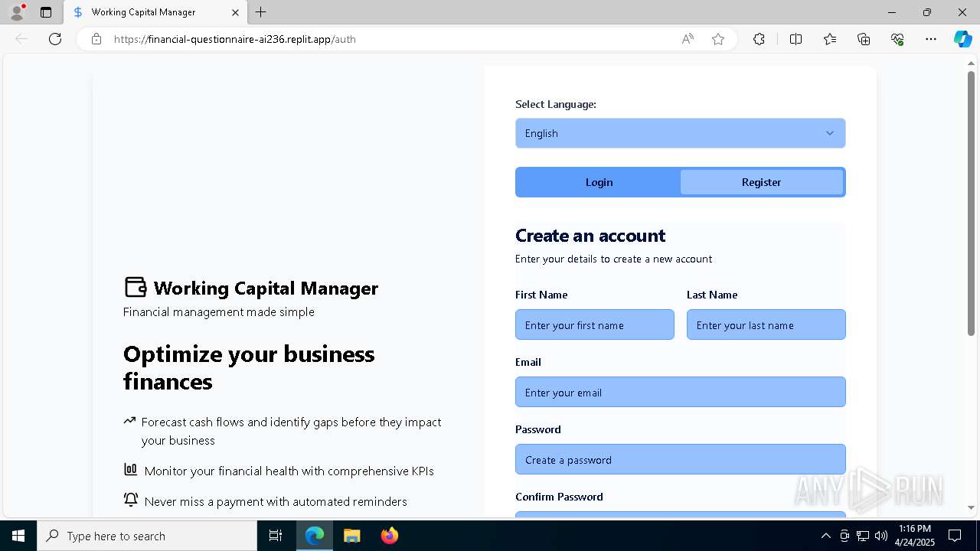
Task: Close the Working Capital Manager tab
Action: click(235, 12)
